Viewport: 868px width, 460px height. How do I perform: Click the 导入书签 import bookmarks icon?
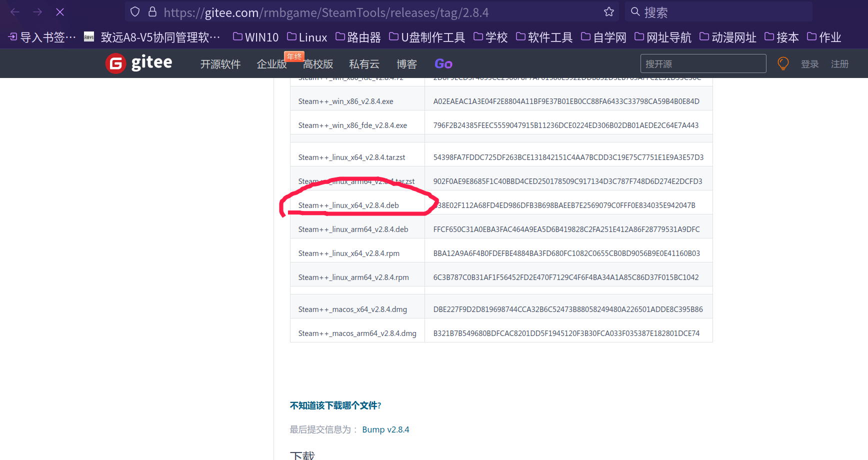tap(11, 36)
